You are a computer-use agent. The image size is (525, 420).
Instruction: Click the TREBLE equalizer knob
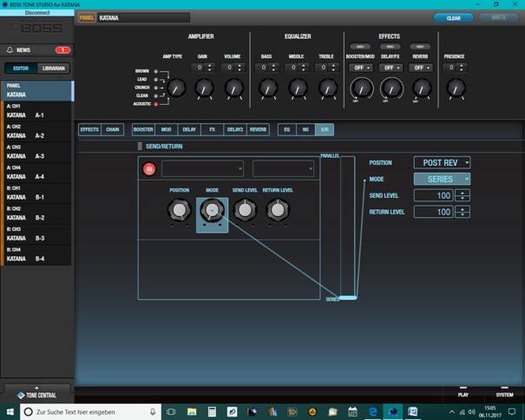point(328,89)
